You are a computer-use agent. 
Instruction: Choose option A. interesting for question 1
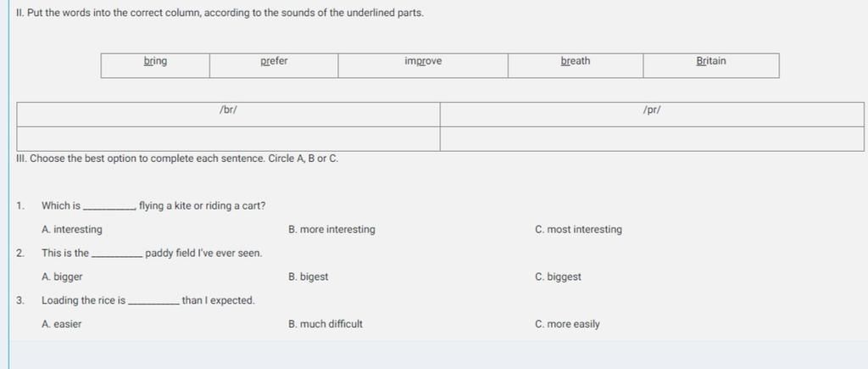pos(72,229)
